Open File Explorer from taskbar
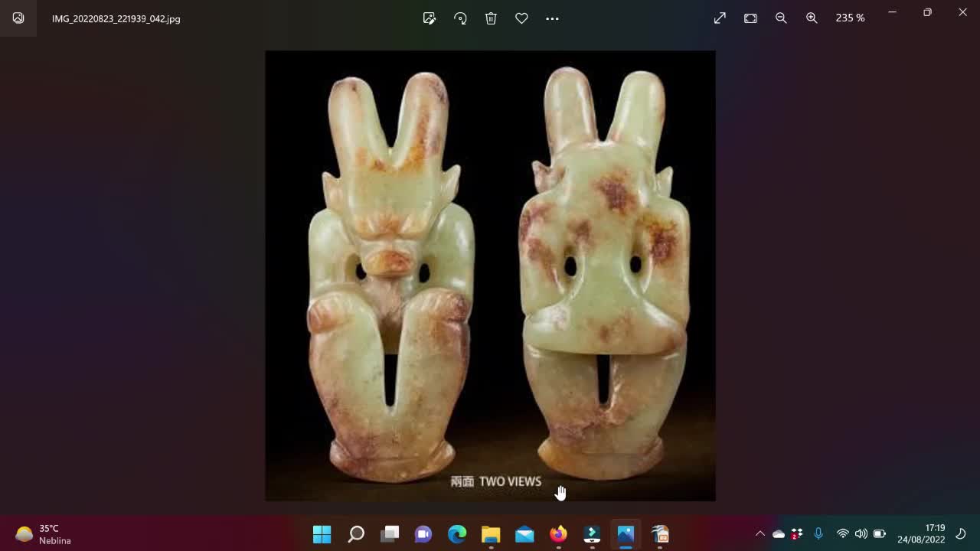980x551 pixels. click(x=491, y=533)
